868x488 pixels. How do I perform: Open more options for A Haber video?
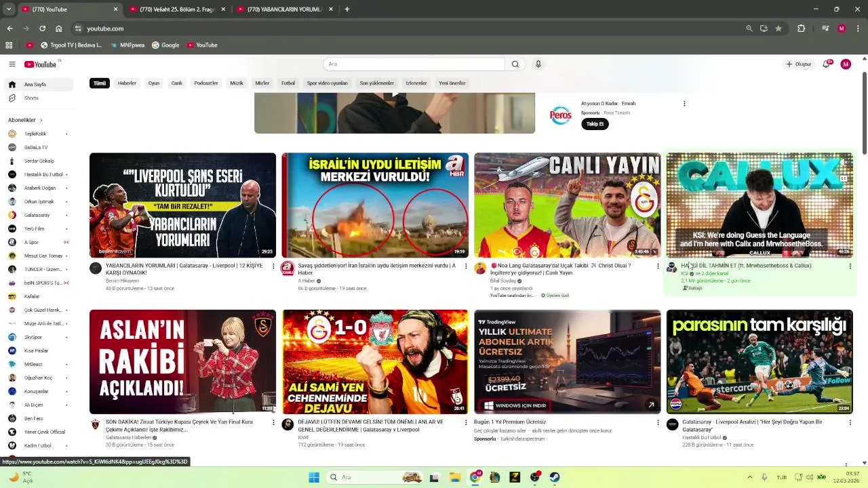click(466, 266)
